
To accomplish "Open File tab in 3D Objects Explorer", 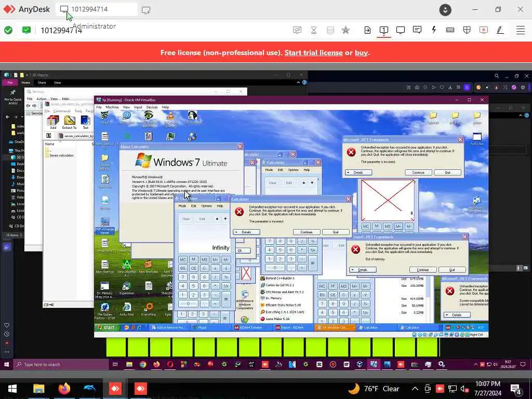I will (x=10, y=83).
